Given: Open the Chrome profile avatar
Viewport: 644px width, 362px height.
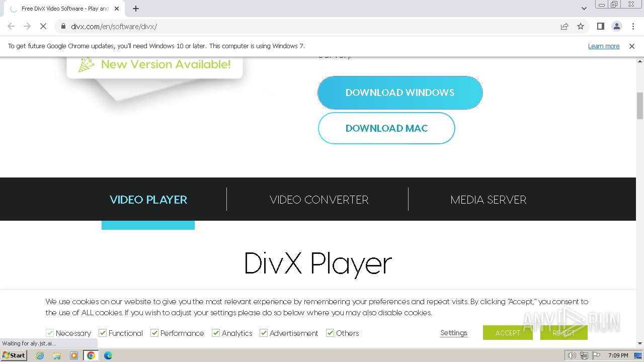Looking at the screenshot, I should (x=616, y=26).
